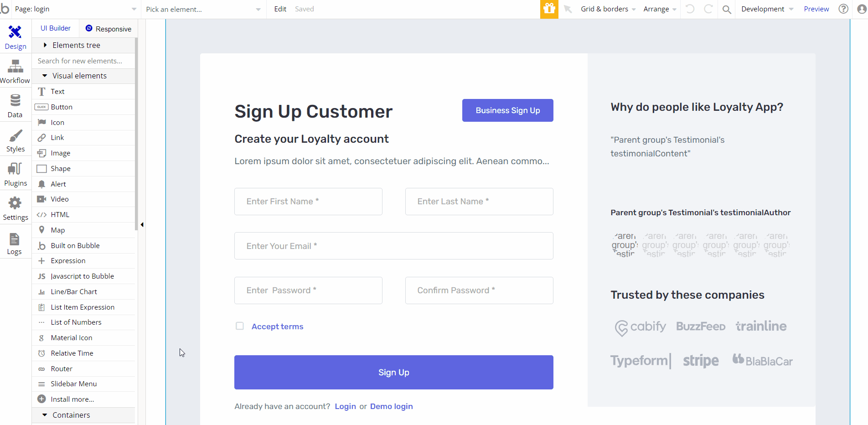Click the Business Sign Up button

tap(508, 110)
